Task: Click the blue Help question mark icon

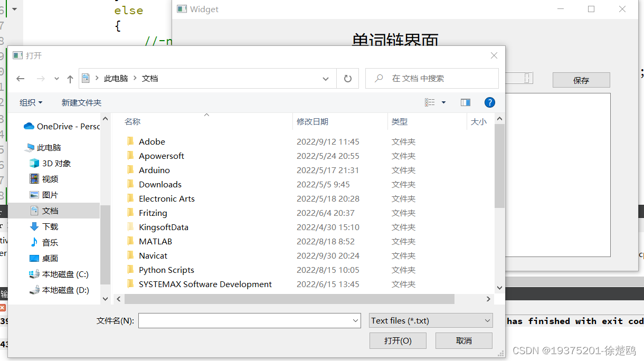Action: [489, 102]
